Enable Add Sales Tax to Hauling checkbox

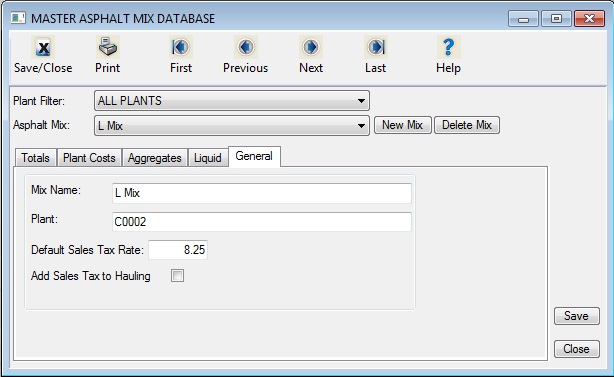[177, 276]
